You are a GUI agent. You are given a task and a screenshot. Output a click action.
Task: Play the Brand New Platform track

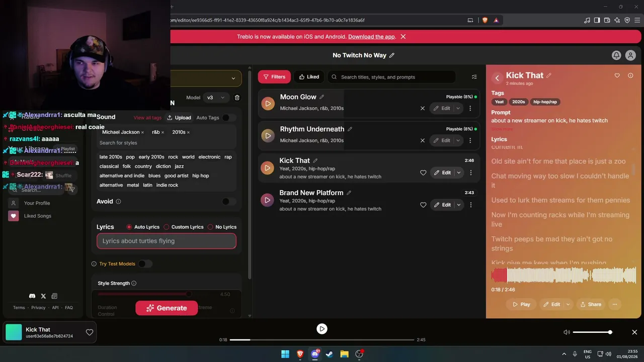(268, 200)
